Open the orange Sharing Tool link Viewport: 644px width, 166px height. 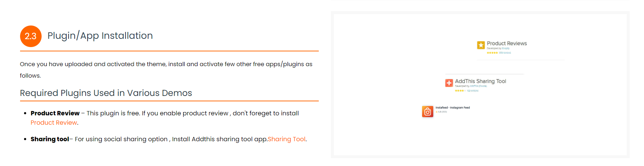[x=287, y=139]
